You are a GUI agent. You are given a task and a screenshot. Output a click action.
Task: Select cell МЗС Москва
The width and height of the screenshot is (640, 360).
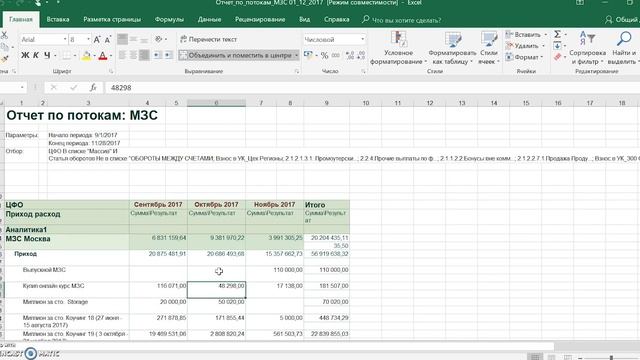pyautogui.click(x=67, y=241)
